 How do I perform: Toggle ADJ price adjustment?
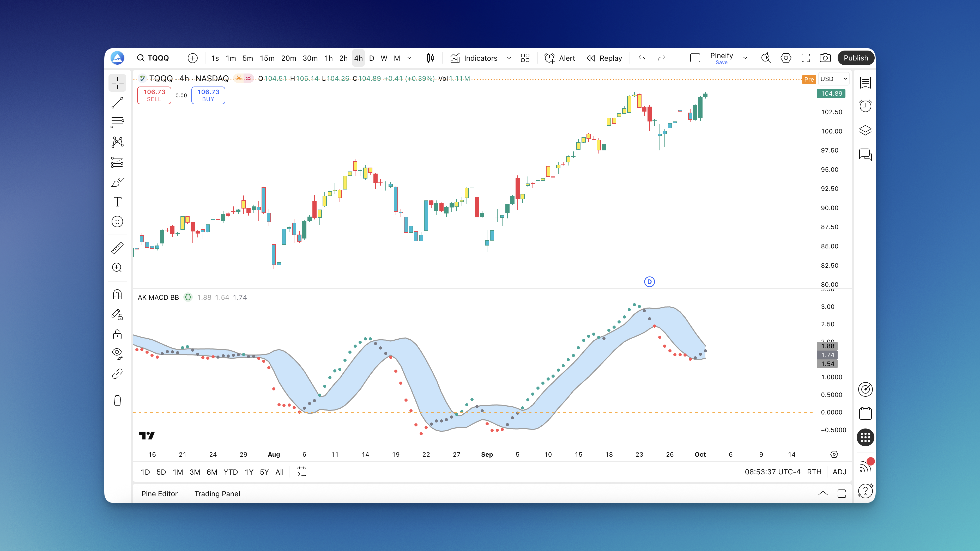839,472
